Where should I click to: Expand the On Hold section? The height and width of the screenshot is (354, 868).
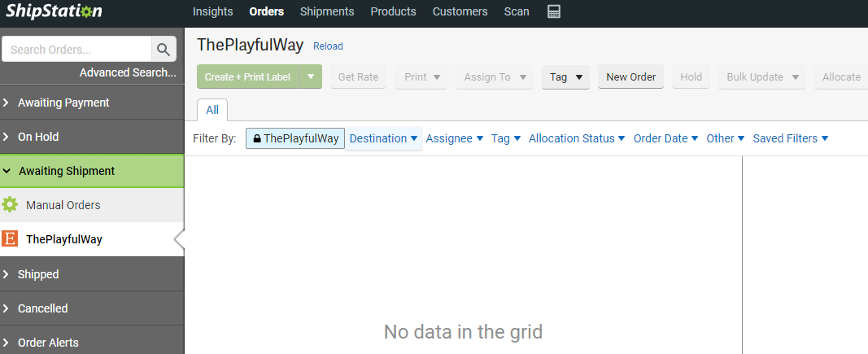coord(92,137)
